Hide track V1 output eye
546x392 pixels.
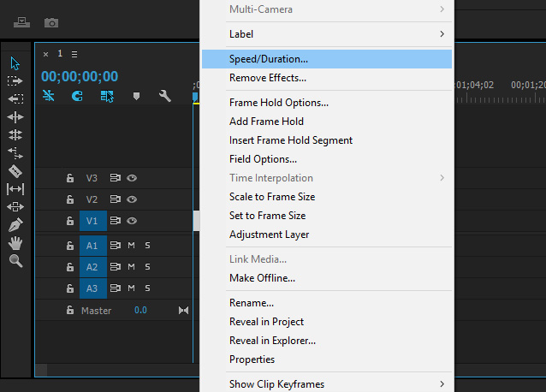point(132,221)
